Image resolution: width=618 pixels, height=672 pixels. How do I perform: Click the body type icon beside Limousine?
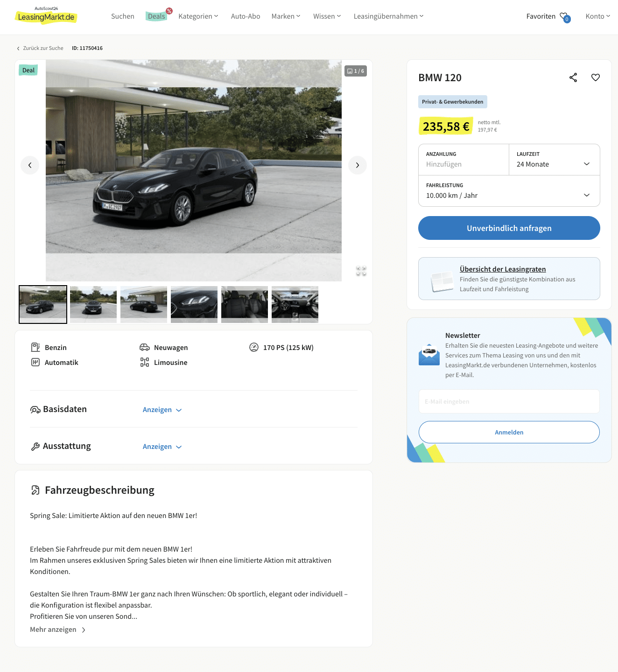point(145,362)
